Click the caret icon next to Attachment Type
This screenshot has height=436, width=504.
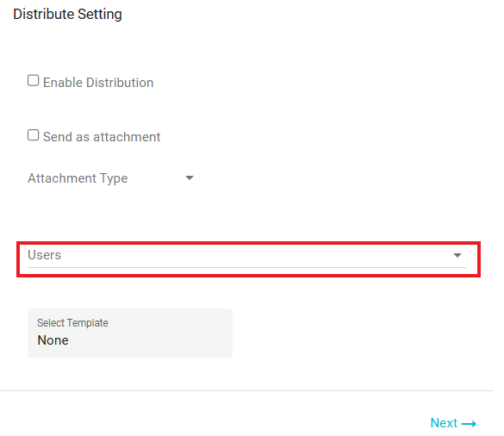click(x=190, y=178)
